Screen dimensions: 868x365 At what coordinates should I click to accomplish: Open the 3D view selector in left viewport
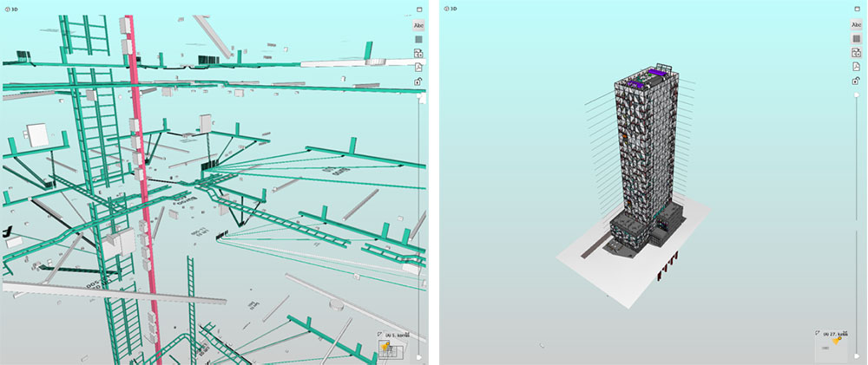point(10,9)
